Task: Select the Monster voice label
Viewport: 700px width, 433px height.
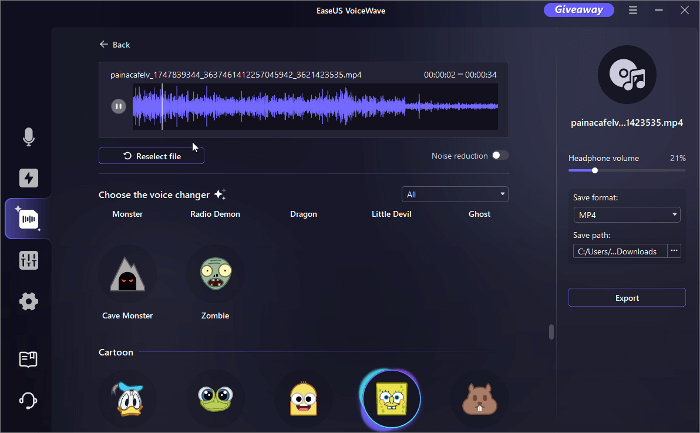Action: tap(127, 214)
